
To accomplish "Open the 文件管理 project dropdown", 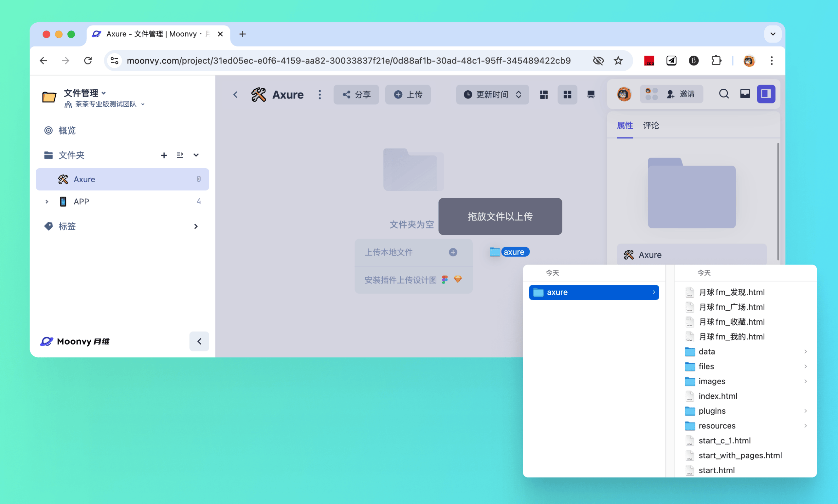I will point(85,93).
